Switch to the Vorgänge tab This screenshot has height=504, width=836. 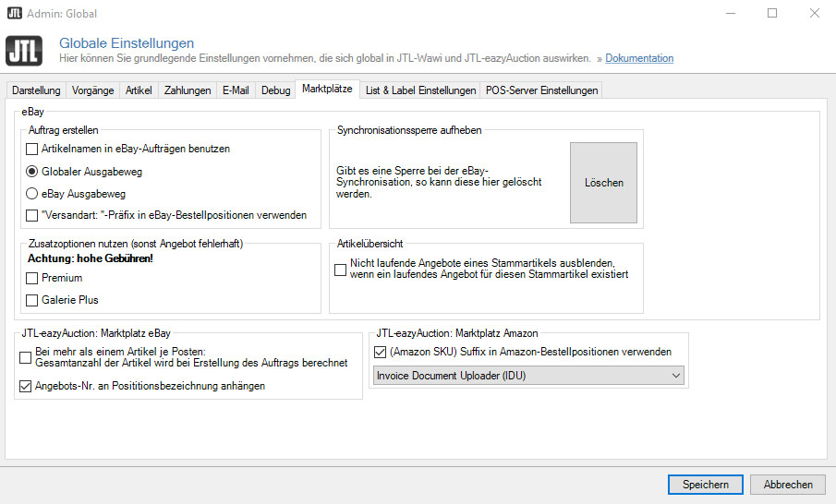[92, 90]
